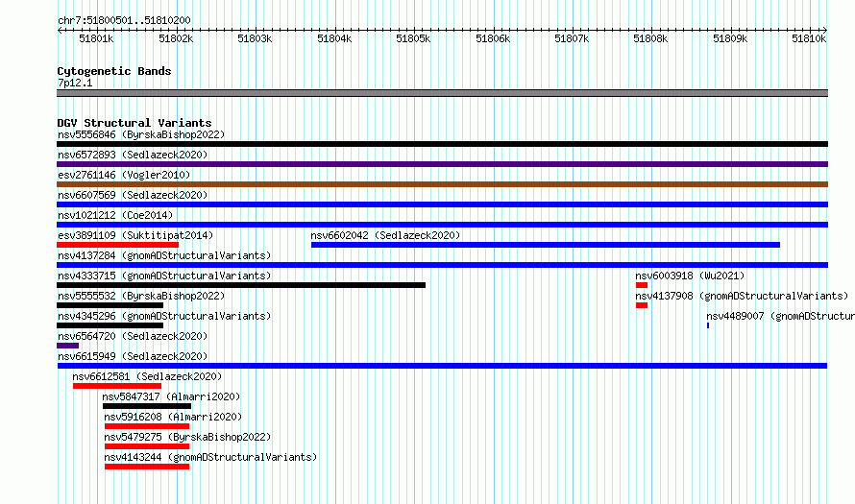Viewport: 855px width, 504px height.
Task: Open the nsv6572893 (Sedlazeck2020) label
Action: pyautogui.click(x=133, y=155)
